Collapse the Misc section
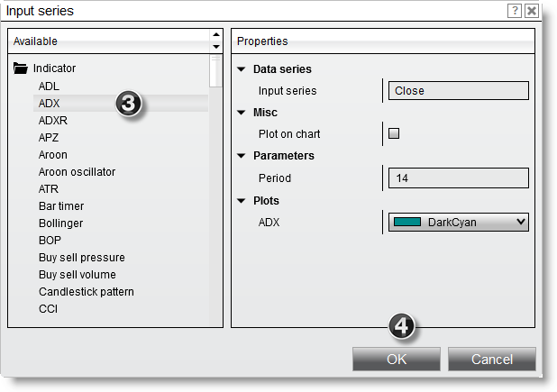Viewport: 557px width, 392px height. 242,113
